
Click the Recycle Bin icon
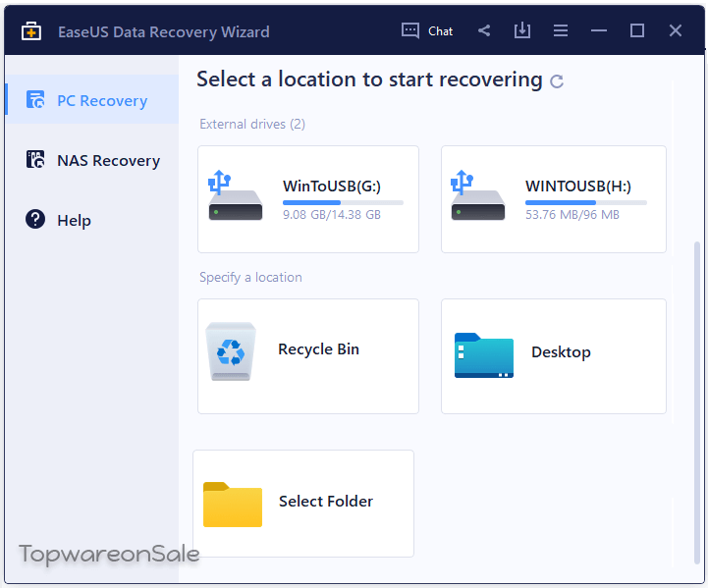pos(231,351)
